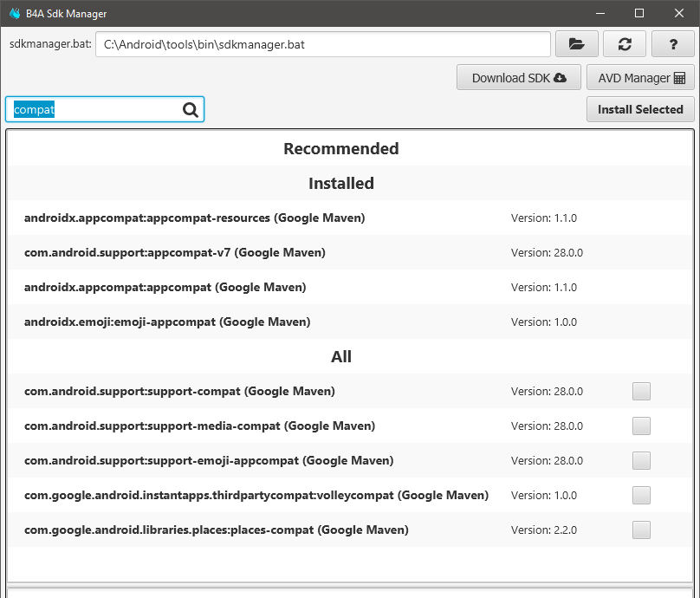Click the sdkmanager.bat path field
Image resolution: width=700 pixels, height=598 pixels.
pos(322,44)
